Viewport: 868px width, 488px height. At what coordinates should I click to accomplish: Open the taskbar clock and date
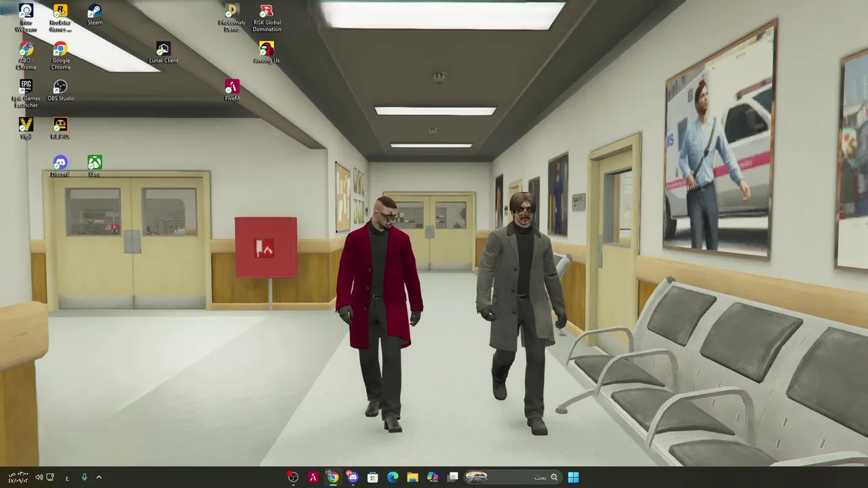(18, 477)
